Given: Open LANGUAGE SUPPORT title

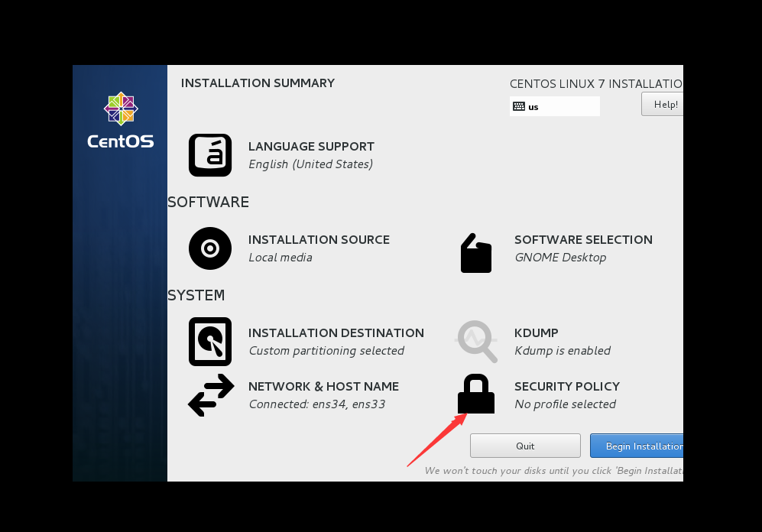Looking at the screenshot, I should [311, 146].
